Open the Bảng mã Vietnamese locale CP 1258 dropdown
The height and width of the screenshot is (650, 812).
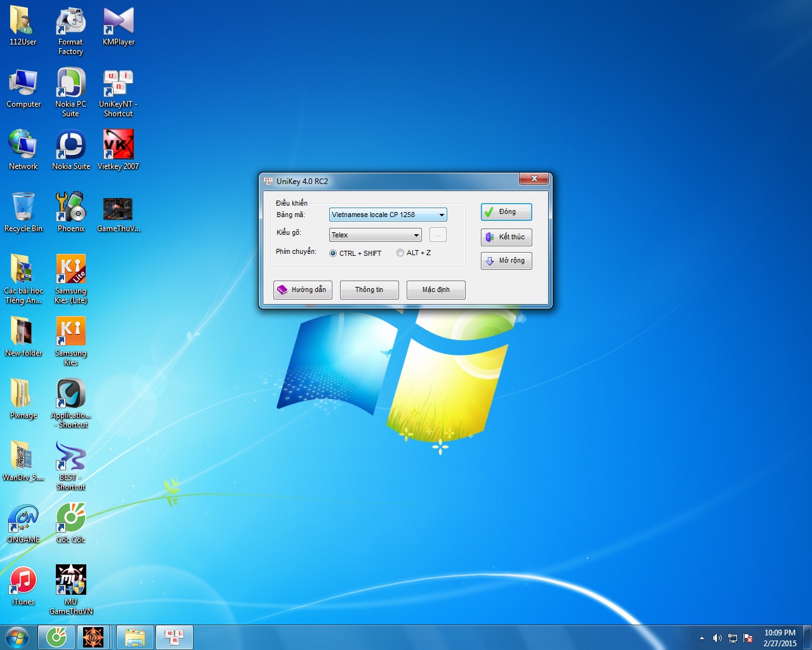point(388,215)
